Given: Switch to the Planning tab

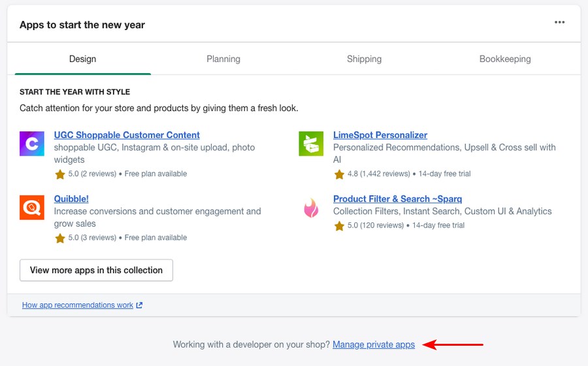Looking at the screenshot, I should pyautogui.click(x=223, y=59).
